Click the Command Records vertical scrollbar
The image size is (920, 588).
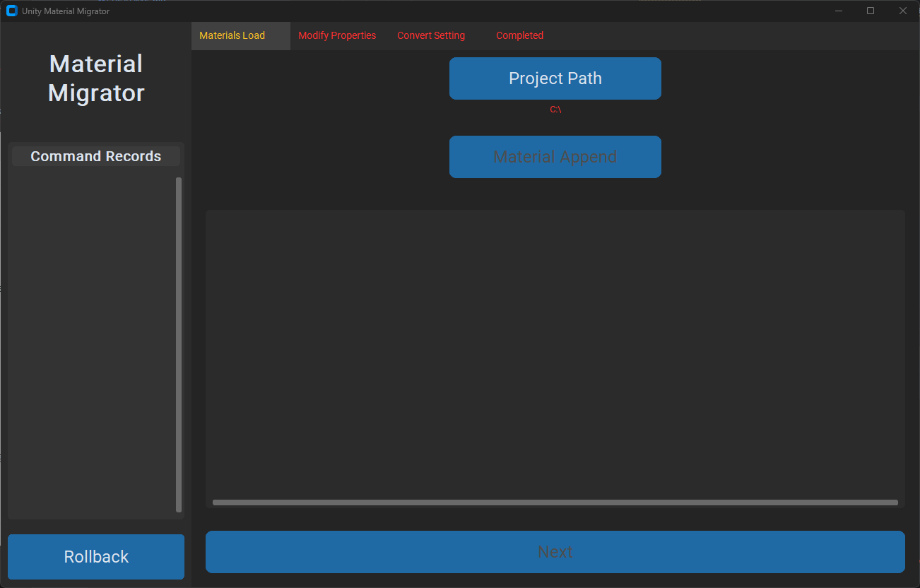[x=179, y=345]
